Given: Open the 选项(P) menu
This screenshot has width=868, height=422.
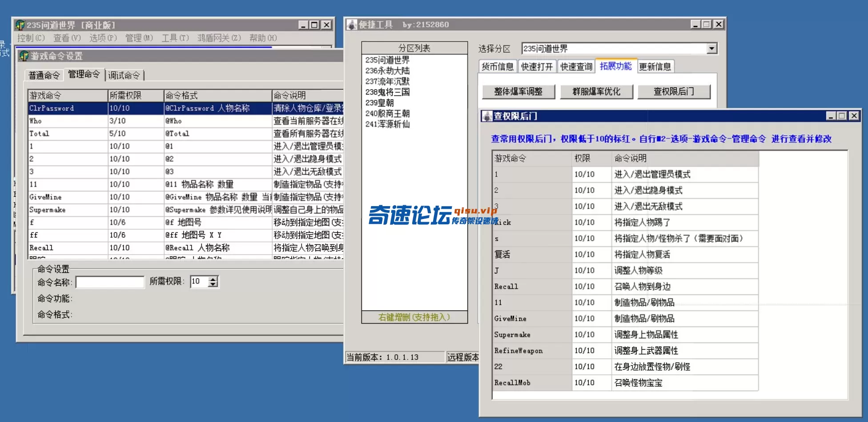Looking at the screenshot, I should (103, 38).
